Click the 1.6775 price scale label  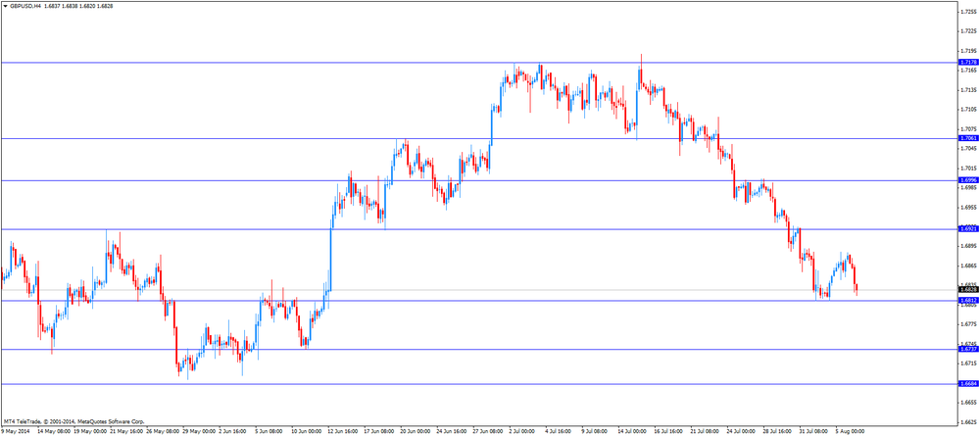967,324
